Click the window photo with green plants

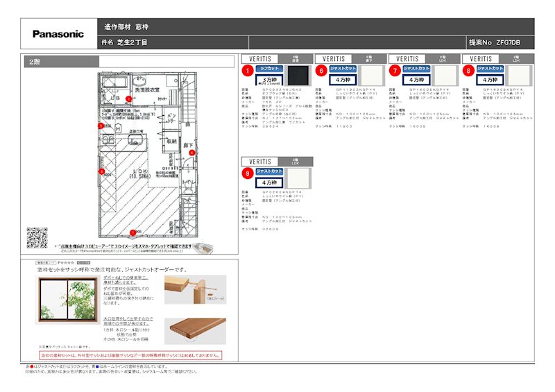click(68, 300)
